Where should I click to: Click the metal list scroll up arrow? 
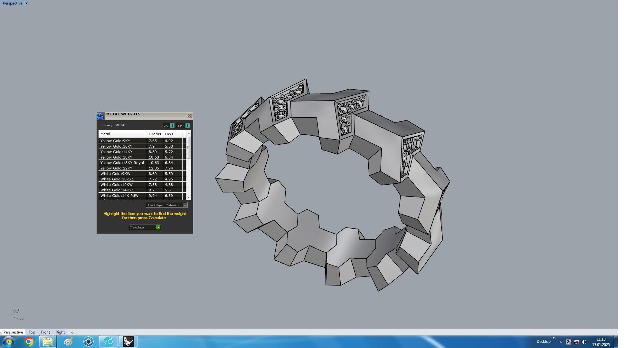[x=189, y=133]
